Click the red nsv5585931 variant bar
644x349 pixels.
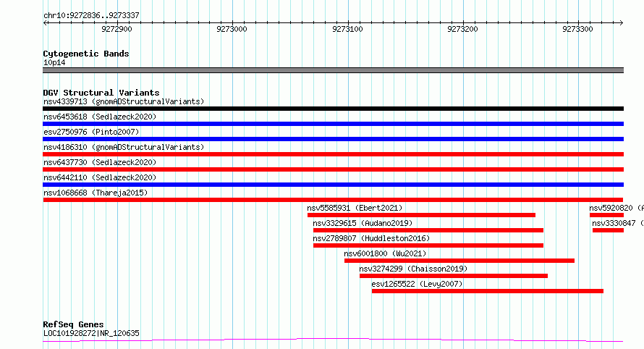[x=421, y=215]
